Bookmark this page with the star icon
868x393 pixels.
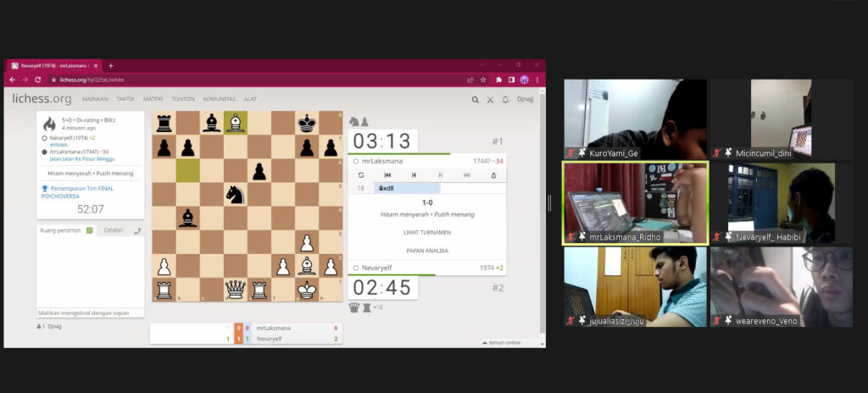[x=483, y=80]
